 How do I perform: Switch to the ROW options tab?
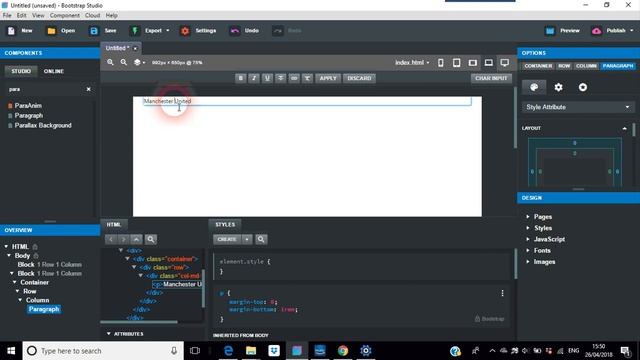click(x=564, y=66)
